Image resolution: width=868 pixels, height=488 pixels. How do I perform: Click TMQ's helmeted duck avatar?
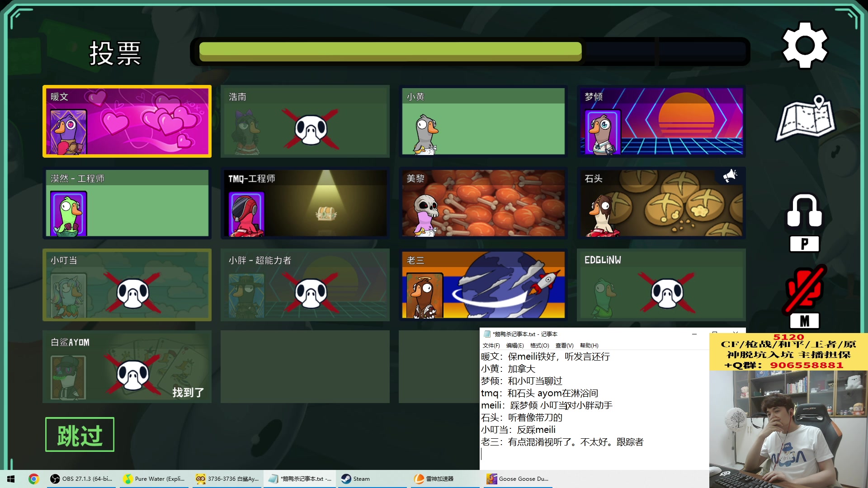coord(246,214)
